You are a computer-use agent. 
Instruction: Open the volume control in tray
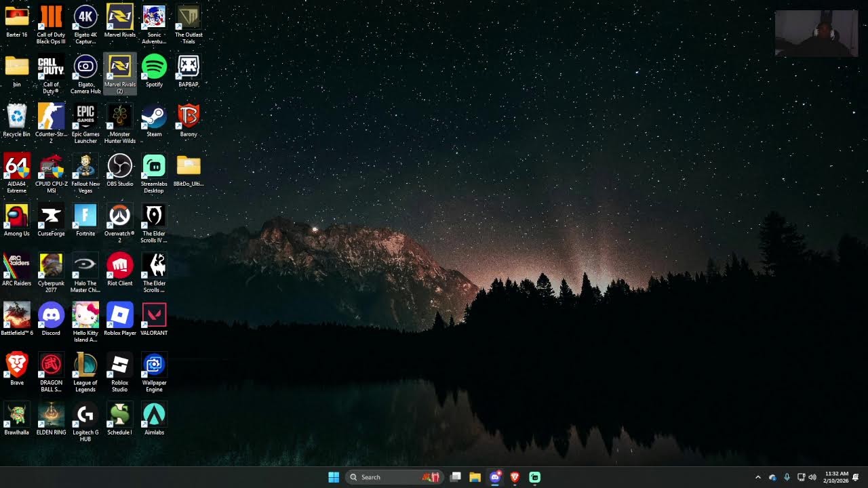(812, 477)
